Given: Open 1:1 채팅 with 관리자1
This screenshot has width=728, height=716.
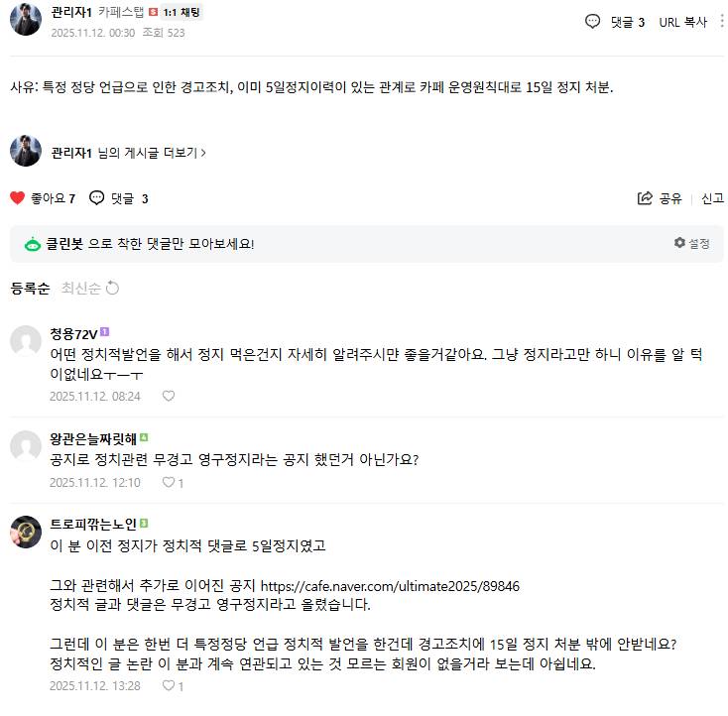Looking at the screenshot, I should click(181, 13).
